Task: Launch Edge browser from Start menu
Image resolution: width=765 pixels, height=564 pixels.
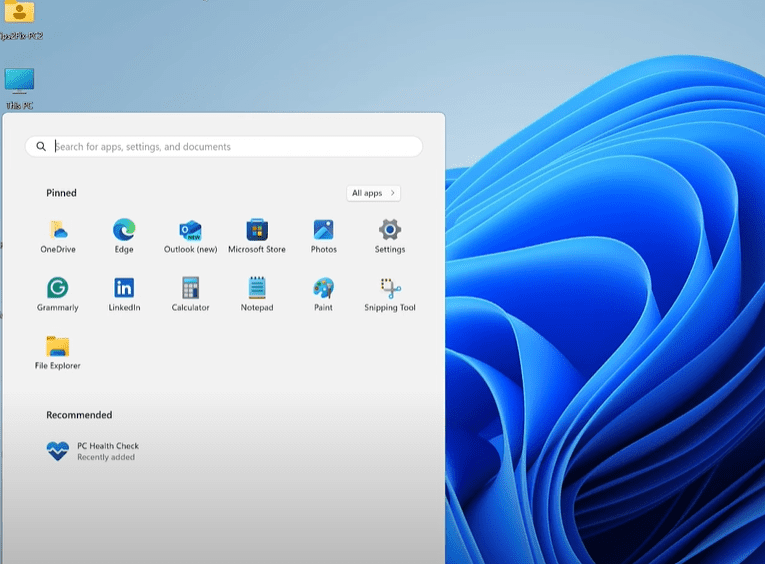Action: (x=124, y=237)
